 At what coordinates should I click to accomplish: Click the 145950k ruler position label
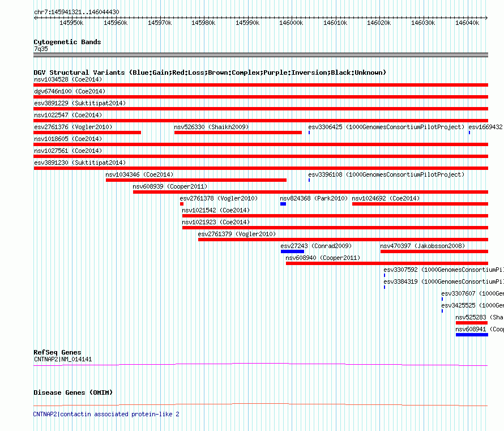coord(71,23)
